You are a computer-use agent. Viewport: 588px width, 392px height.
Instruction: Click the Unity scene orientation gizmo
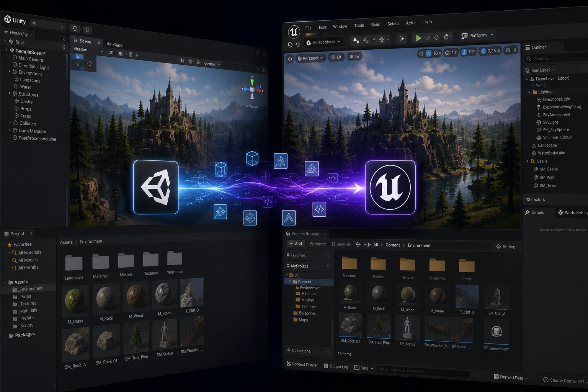(x=252, y=89)
